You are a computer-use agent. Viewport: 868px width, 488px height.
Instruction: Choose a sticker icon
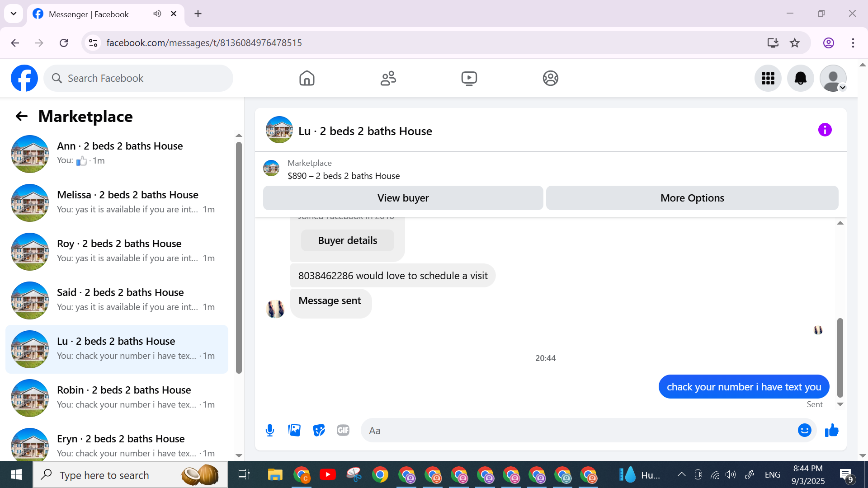click(x=319, y=431)
